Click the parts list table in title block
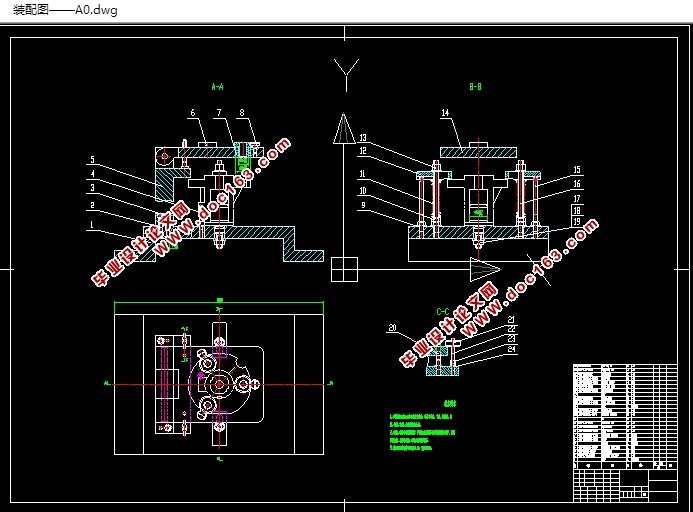The width and height of the screenshot is (693, 512). tap(625, 416)
